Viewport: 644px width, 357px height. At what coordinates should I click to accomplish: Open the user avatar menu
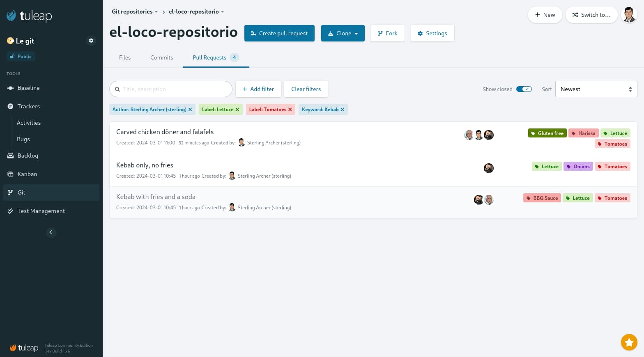coord(629,15)
